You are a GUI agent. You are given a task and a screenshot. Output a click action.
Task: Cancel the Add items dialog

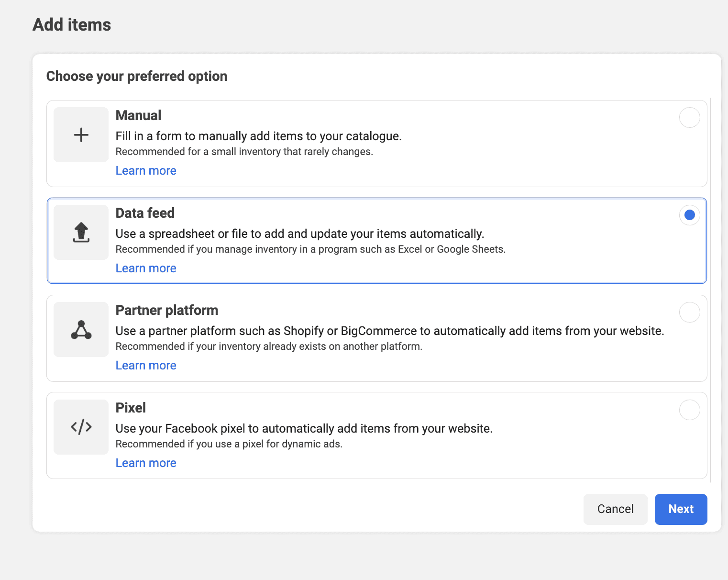tap(615, 509)
